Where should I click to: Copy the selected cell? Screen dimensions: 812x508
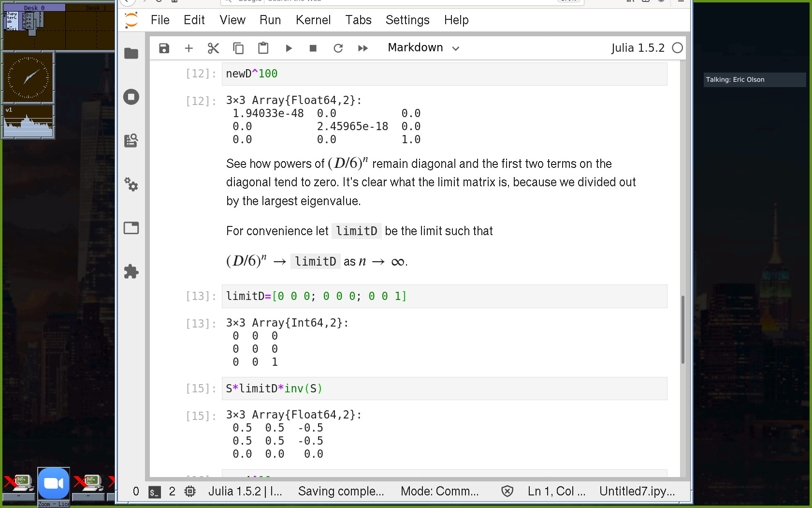click(x=238, y=48)
